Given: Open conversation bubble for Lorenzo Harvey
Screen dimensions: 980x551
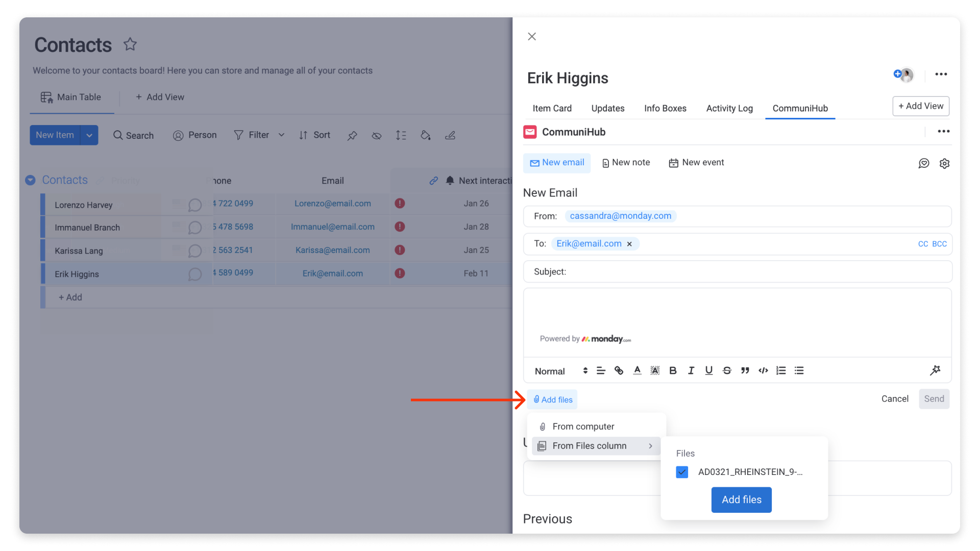Looking at the screenshot, I should tap(194, 205).
